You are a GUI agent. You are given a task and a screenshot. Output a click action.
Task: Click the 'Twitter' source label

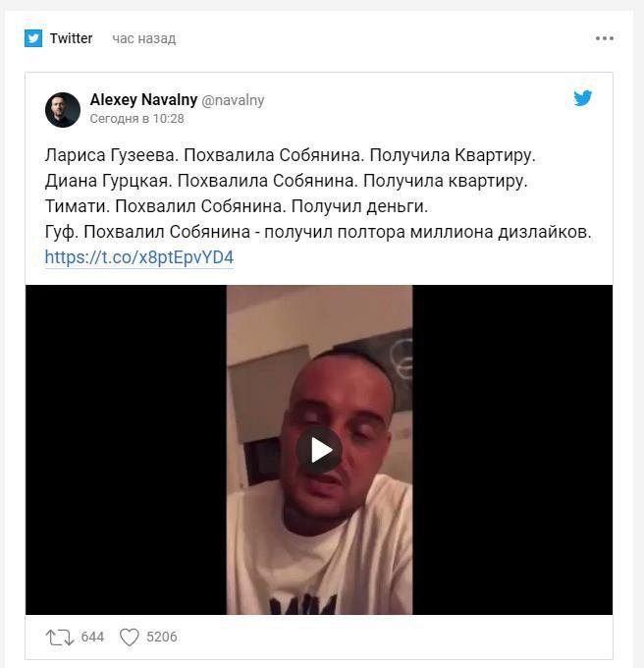[x=71, y=38]
